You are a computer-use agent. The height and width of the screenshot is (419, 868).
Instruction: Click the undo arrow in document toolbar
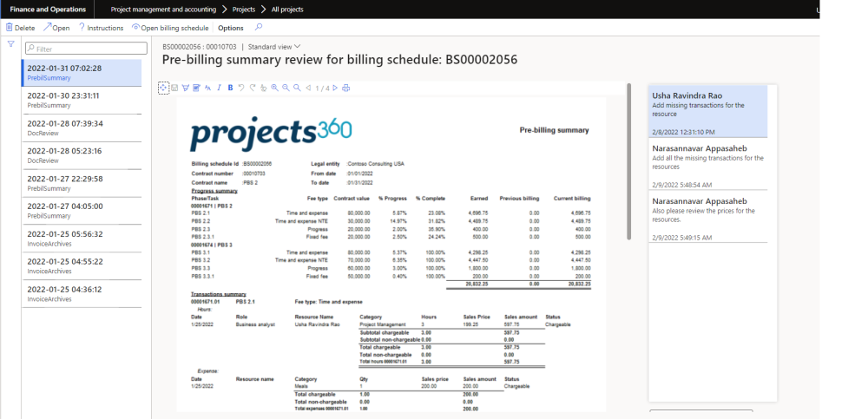(x=241, y=88)
